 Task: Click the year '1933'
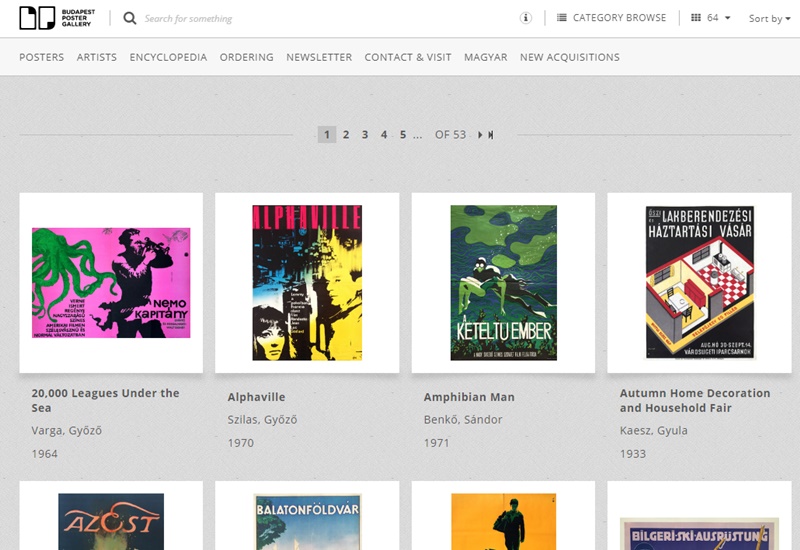[633, 454]
